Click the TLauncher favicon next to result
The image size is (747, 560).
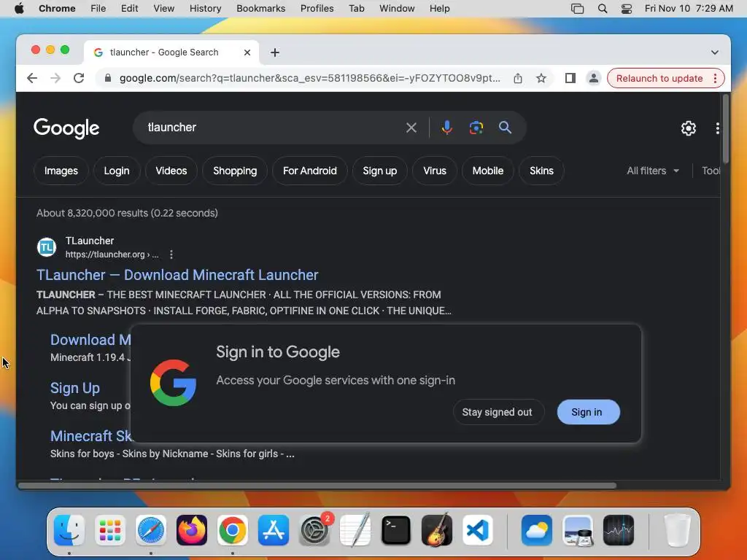[x=47, y=247]
